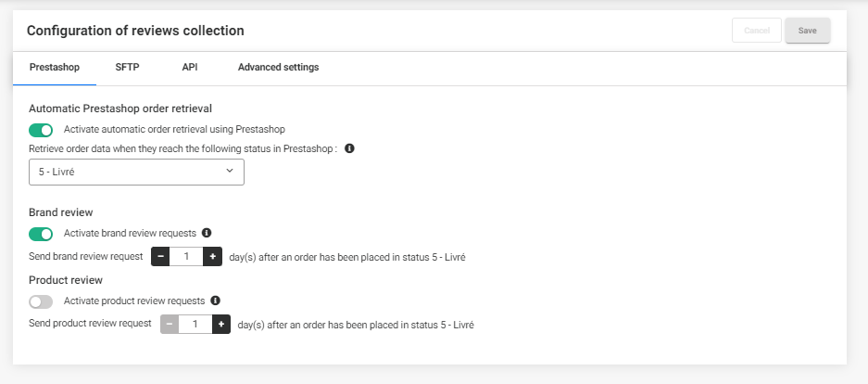Screen dimensions: 868x384
Task: Increase brand review request days with plus
Action: (212, 257)
